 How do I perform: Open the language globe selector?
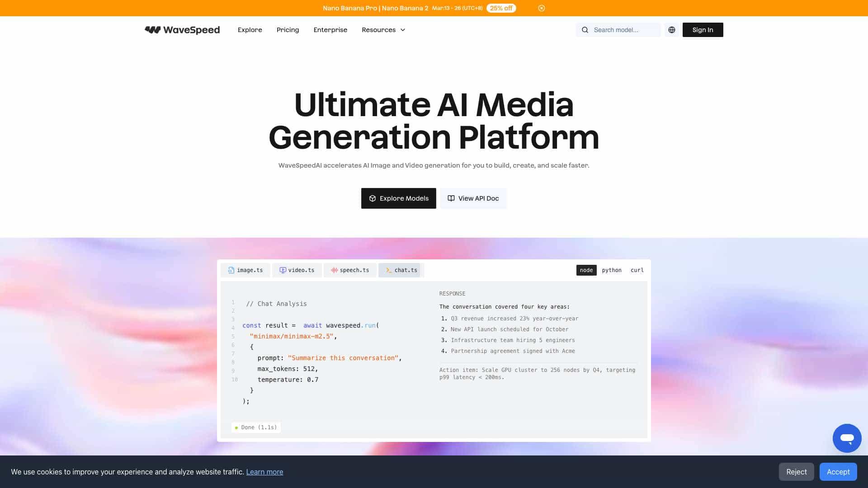point(672,30)
